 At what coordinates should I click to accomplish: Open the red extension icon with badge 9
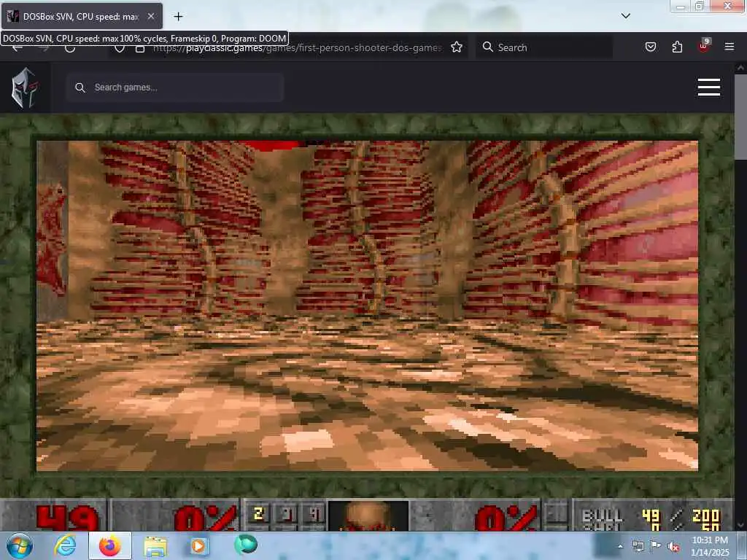point(704,46)
